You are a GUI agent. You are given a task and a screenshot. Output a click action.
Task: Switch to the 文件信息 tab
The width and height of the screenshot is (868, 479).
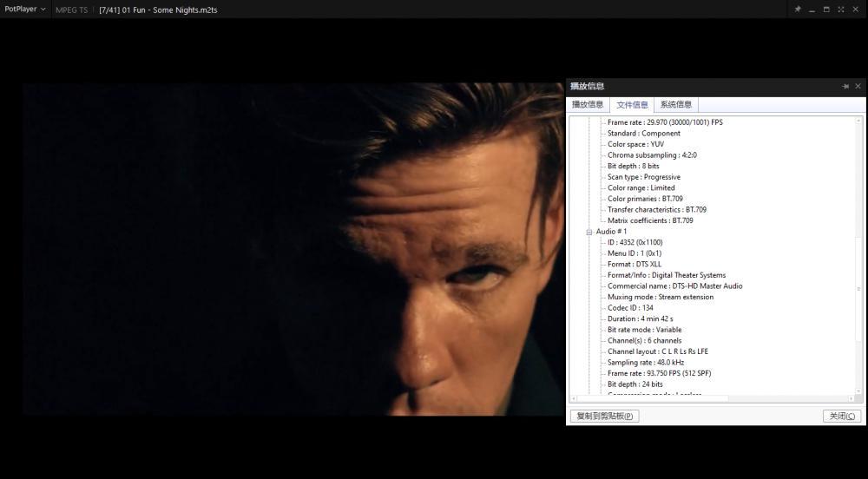(x=632, y=104)
